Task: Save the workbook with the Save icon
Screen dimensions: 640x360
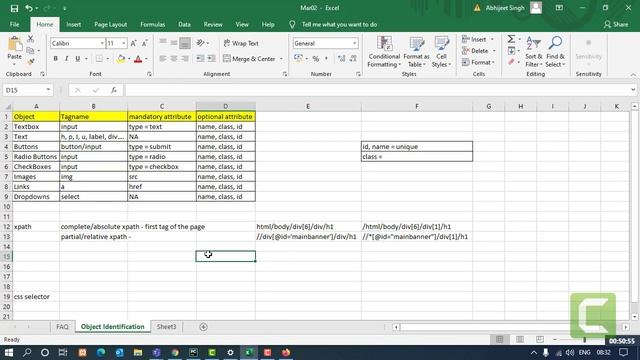Action: 14,8
